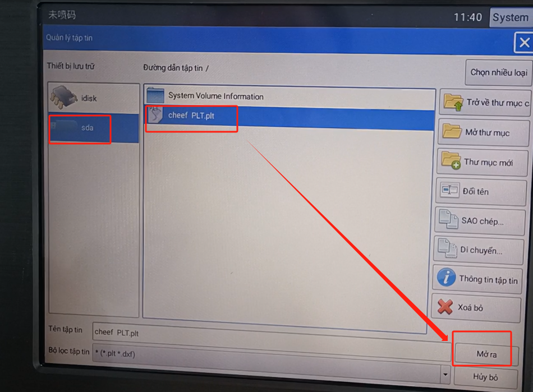The image size is (533, 392).
Task: Create a folder with Thư mục mới
Action: (484, 162)
